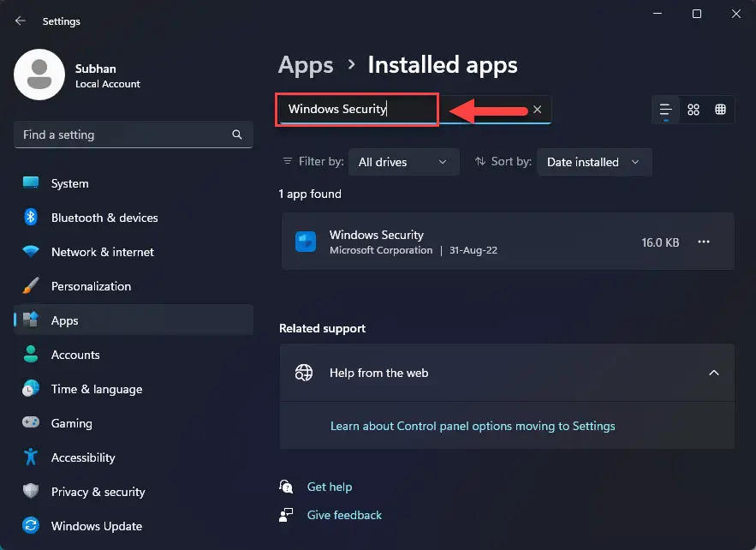The image size is (756, 550).
Task: Open Privacy & security settings
Action: click(x=134, y=492)
